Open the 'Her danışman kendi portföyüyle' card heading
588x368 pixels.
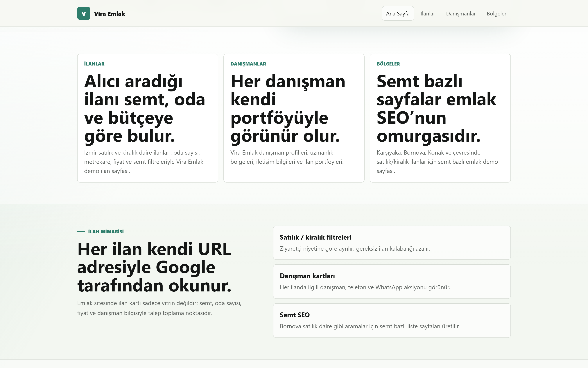click(x=288, y=109)
